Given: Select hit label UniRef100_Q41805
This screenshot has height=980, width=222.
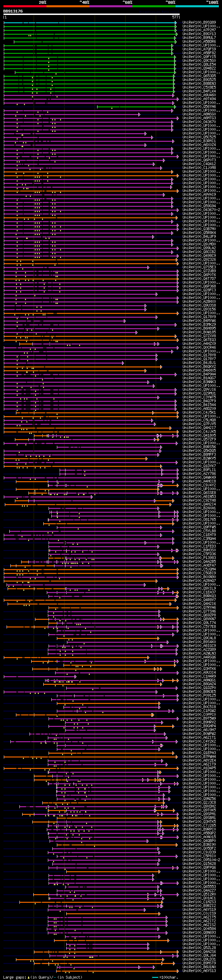Looking at the screenshot, I should point(199,436).
